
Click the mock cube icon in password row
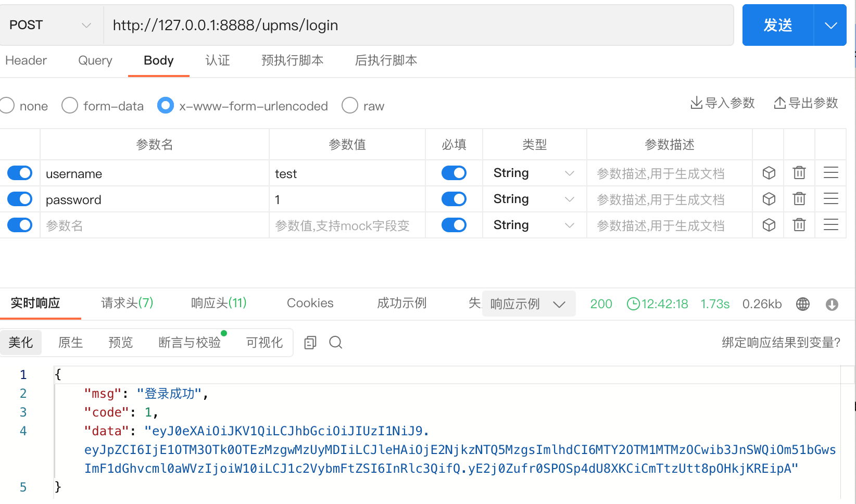(769, 199)
